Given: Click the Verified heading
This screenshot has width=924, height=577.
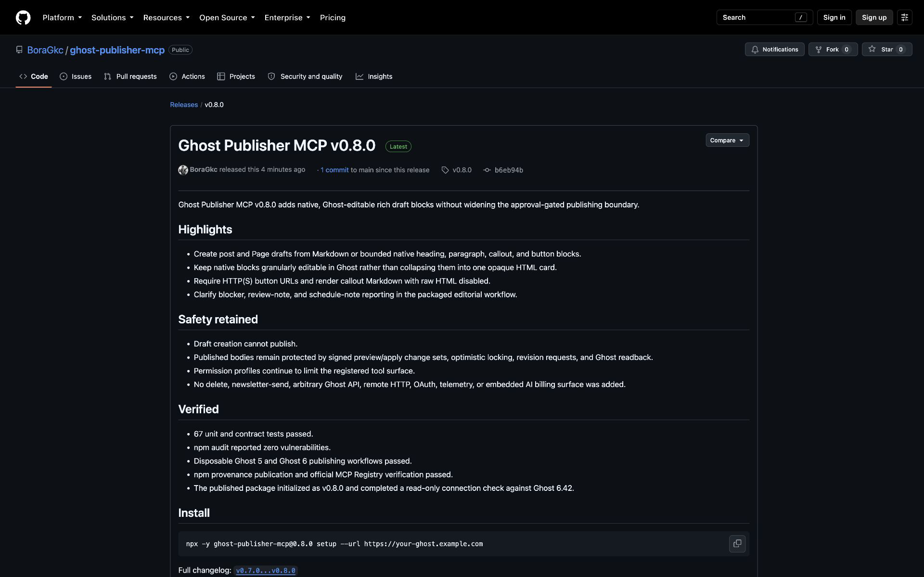Looking at the screenshot, I should [x=198, y=409].
